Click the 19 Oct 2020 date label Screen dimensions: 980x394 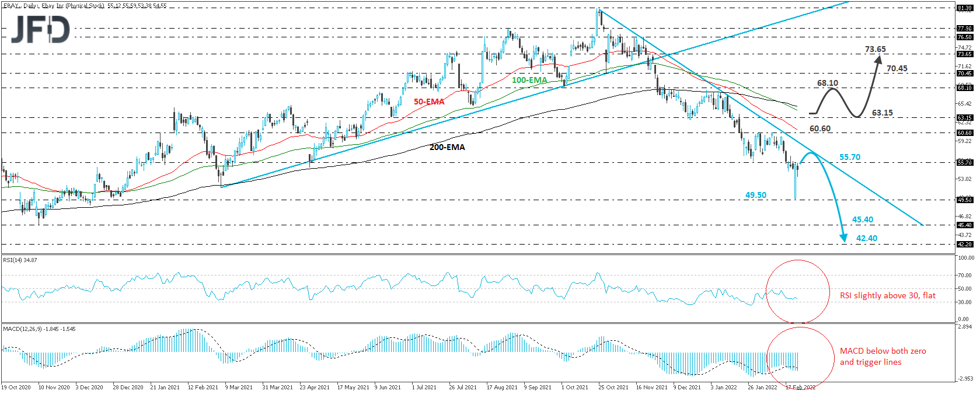pyautogui.click(x=16, y=387)
